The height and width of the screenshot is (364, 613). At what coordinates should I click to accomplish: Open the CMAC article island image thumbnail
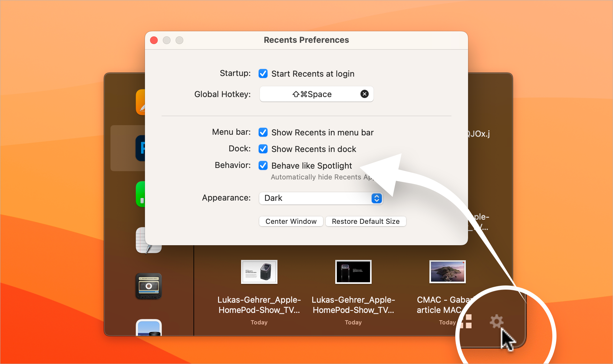[x=448, y=272]
